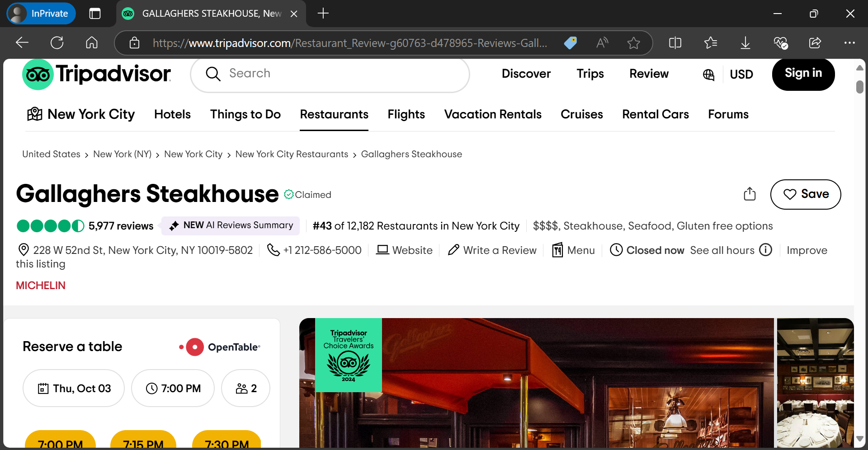Image resolution: width=868 pixels, height=450 pixels.
Task: Click the Write a Review pencil icon
Action: click(453, 250)
